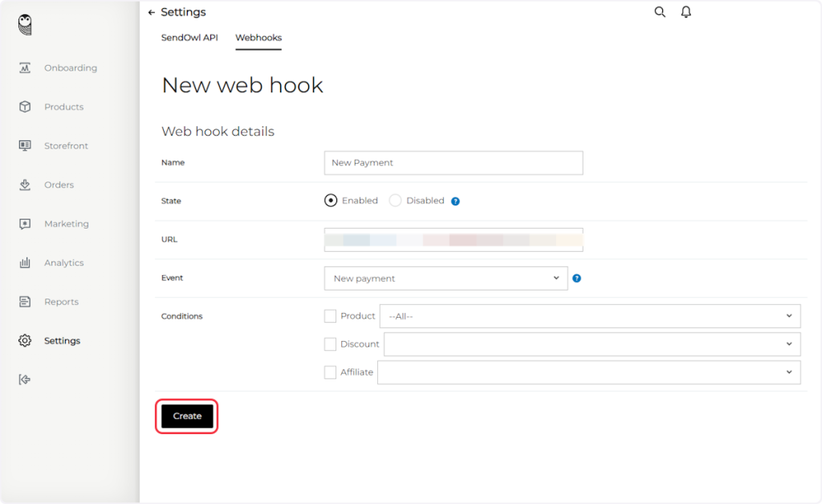Switch to the SendOwl API tab
822x504 pixels.
pyautogui.click(x=189, y=38)
